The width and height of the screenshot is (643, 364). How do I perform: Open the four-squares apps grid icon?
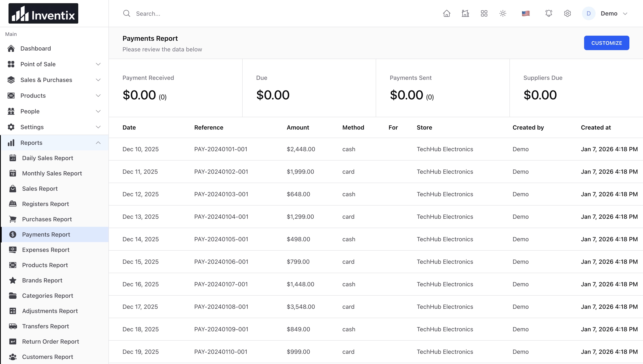[x=484, y=14]
